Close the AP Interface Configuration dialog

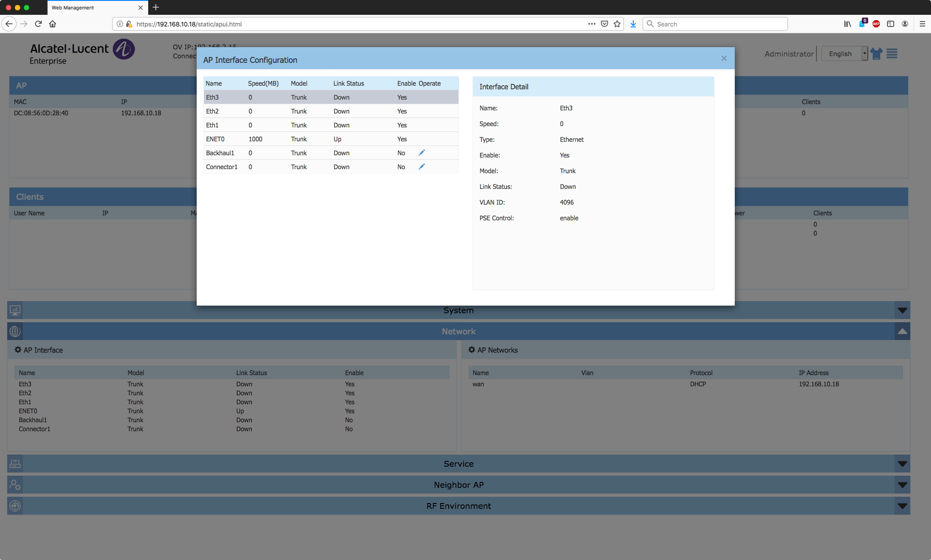click(x=724, y=58)
